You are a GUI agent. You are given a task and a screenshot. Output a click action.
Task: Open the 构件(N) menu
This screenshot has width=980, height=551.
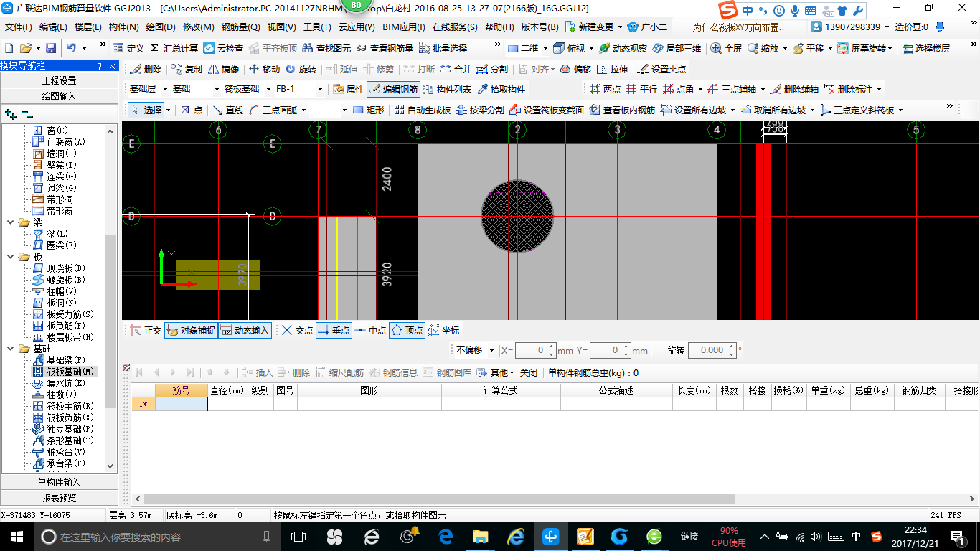pyautogui.click(x=123, y=27)
